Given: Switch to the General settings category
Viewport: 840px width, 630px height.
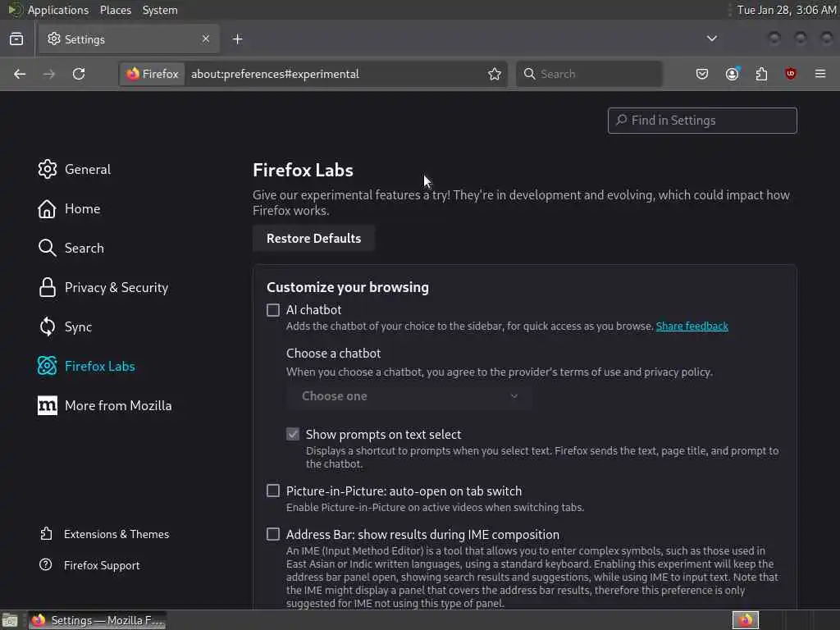Looking at the screenshot, I should (x=87, y=169).
